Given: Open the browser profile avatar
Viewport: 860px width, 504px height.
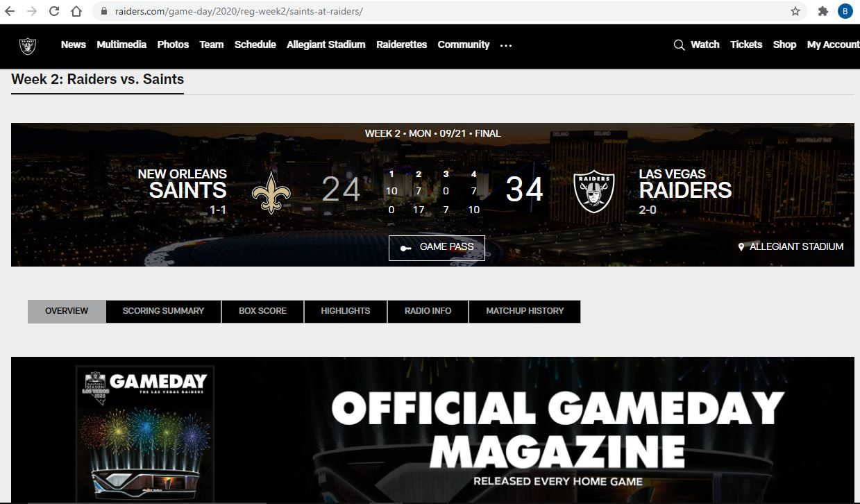Looking at the screenshot, I should [845, 11].
